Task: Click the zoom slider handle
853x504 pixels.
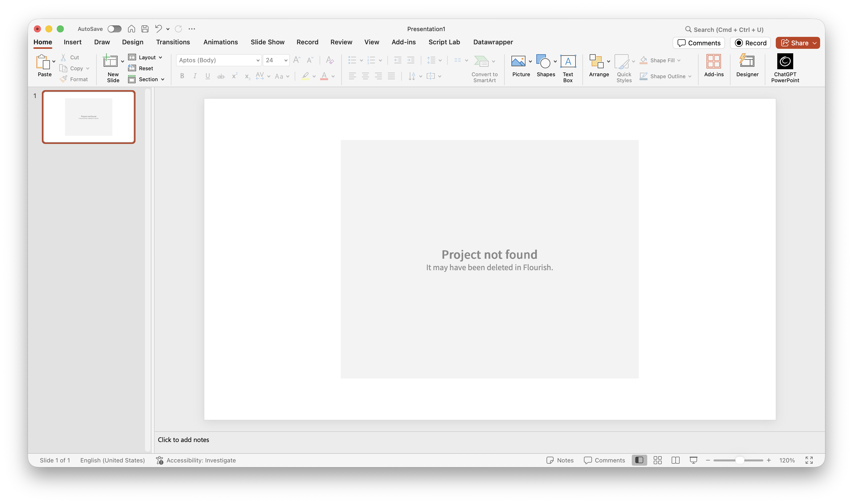Action: [740, 460]
